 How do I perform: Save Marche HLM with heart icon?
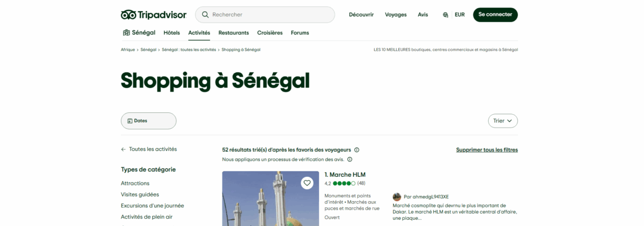pyautogui.click(x=307, y=183)
